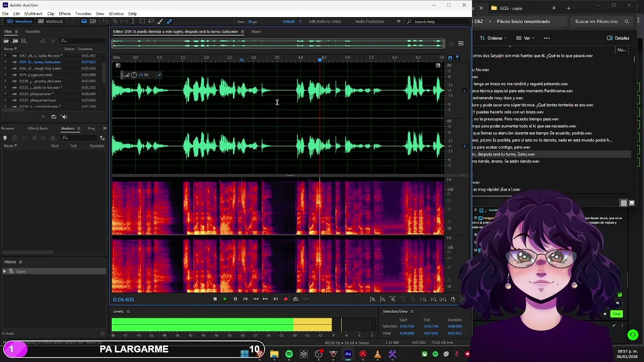
Task: Click the Markers search field
Action: 79,138
